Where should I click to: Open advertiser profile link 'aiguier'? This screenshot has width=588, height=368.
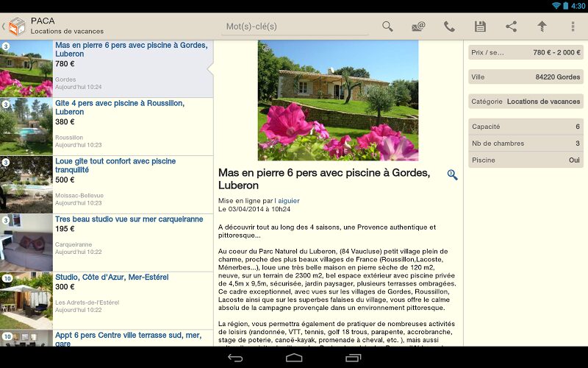288,200
